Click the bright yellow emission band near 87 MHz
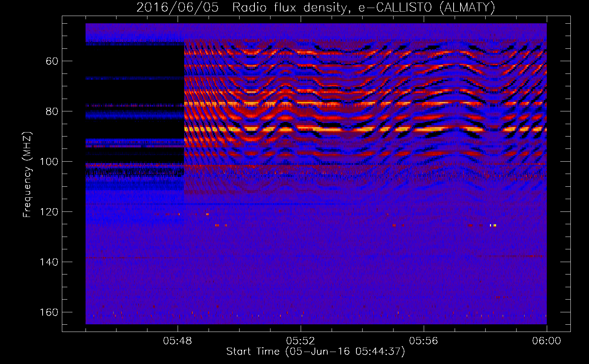589x364 pixels. click(x=365, y=129)
